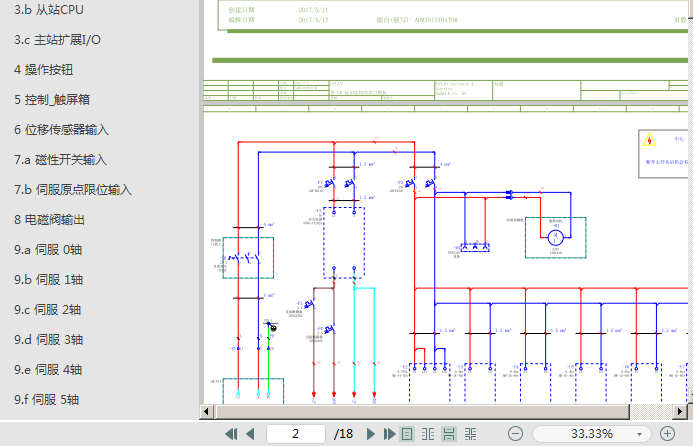
Task: Open bookmark 9.b 伺服 1轴
Action: (x=48, y=280)
